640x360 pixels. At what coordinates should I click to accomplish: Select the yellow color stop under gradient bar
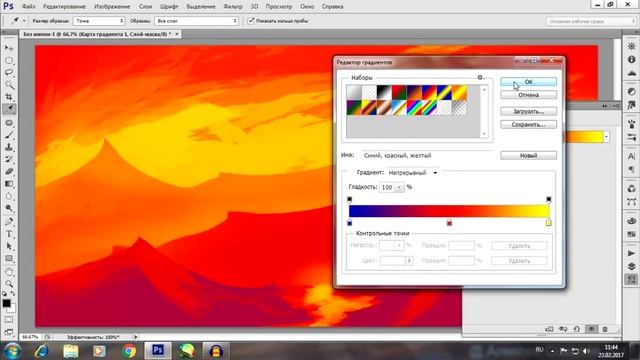pos(549,222)
